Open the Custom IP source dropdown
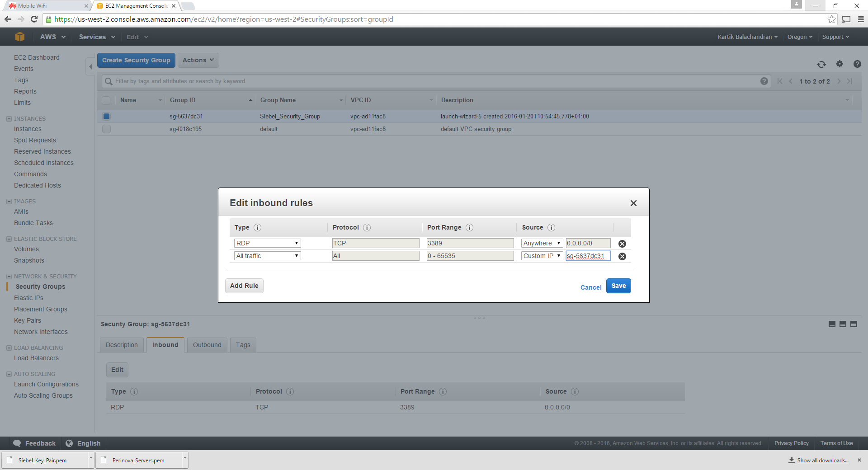The height and width of the screenshot is (470, 868). pyautogui.click(x=542, y=256)
